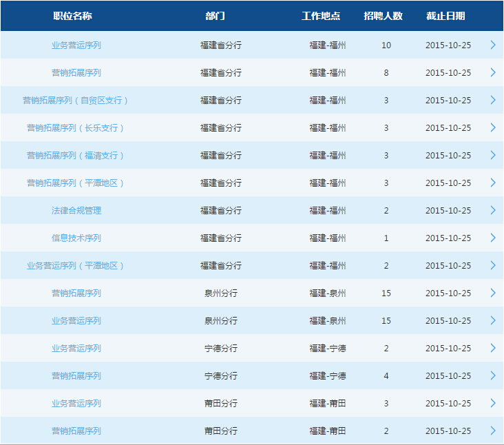Click the 招聘人数 column header

tap(384, 16)
